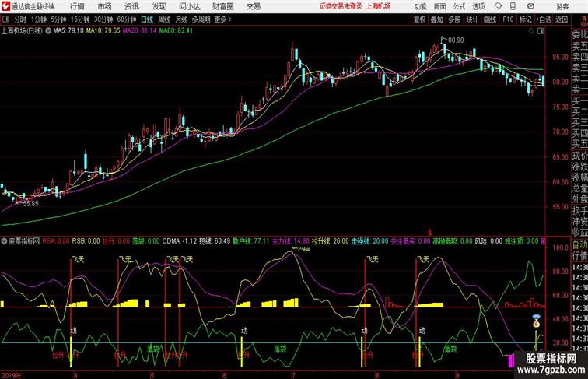Click the 主力线: 14.80 indicator value

[x=291, y=241]
